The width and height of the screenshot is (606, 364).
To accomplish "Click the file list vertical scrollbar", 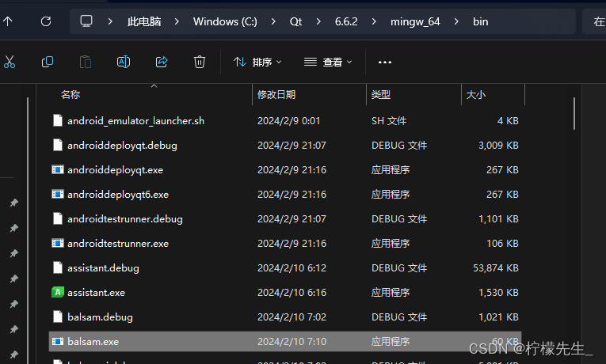I will (x=574, y=113).
